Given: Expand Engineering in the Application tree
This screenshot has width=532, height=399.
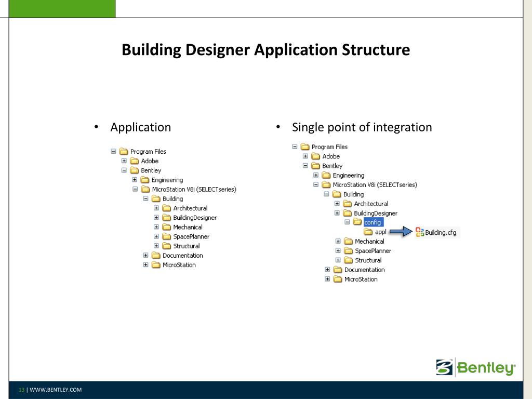Looking at the screenshot, I should (135, 180).
